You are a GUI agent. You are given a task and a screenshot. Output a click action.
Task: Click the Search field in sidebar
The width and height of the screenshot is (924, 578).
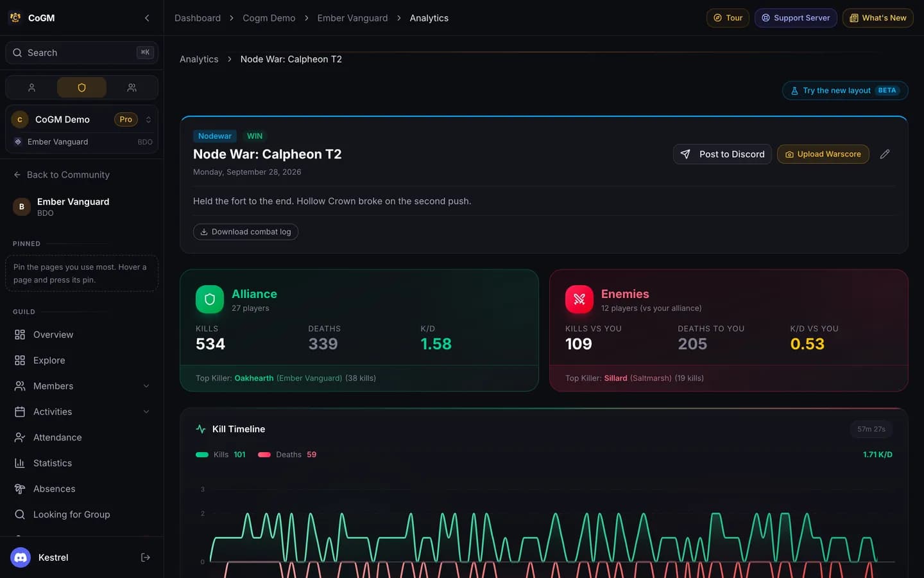point(81,53)
